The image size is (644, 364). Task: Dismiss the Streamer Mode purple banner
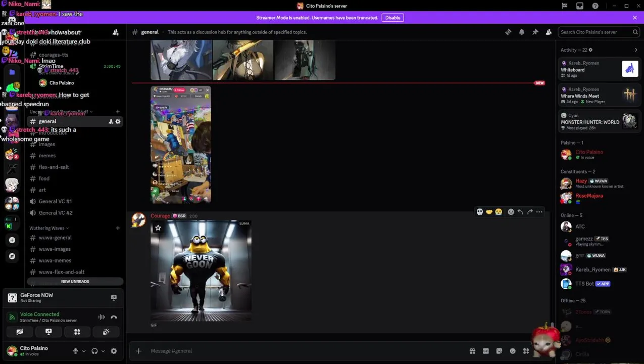[634, 18]
